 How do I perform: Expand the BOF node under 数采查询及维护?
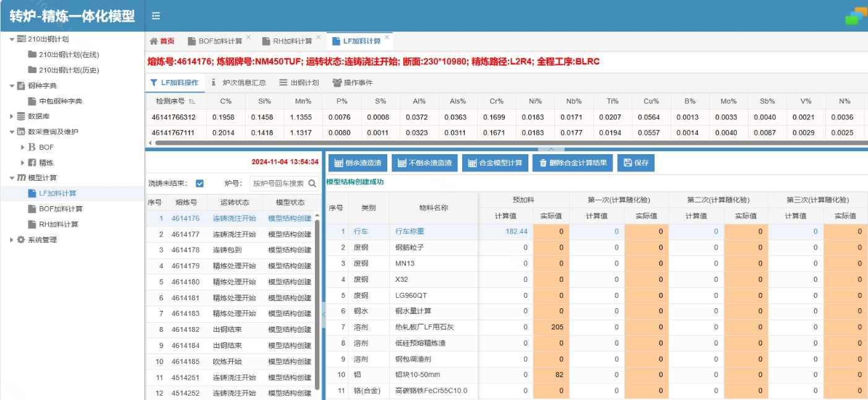coord(23,147)
